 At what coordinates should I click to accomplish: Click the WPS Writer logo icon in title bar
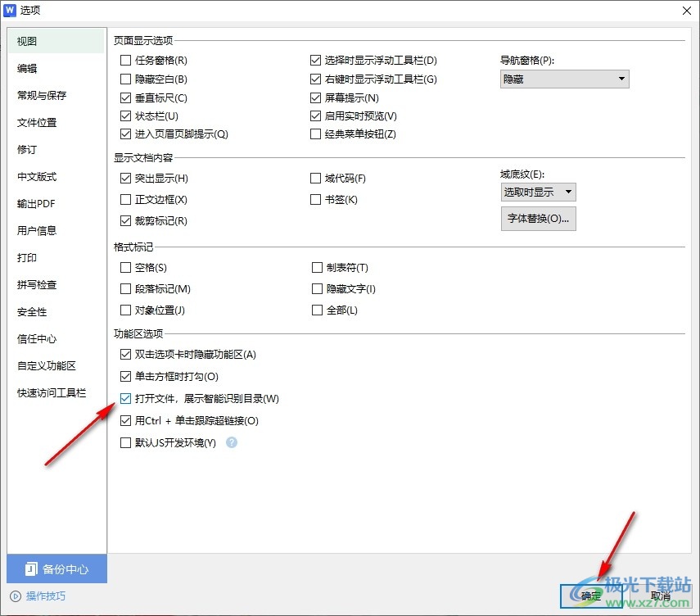pos(9,11)
